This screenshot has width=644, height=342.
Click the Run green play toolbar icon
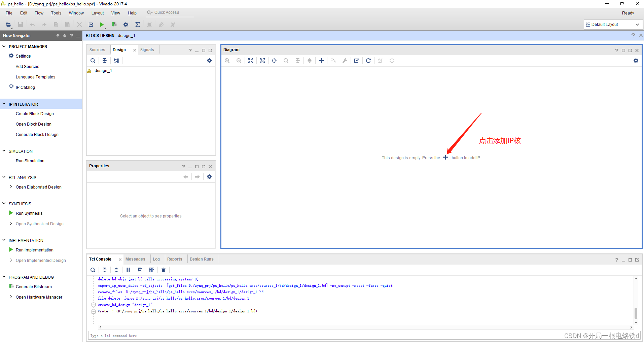pos(102,25)
